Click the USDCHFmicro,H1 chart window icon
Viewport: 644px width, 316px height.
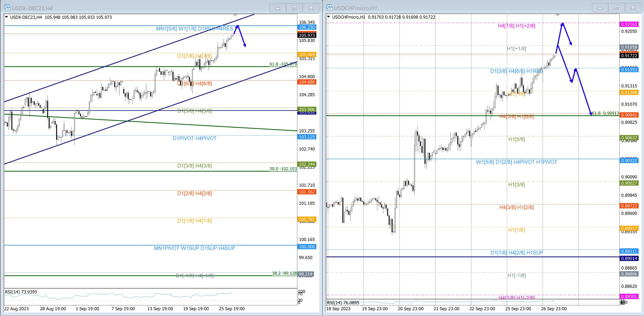click(x=329, y=8)
